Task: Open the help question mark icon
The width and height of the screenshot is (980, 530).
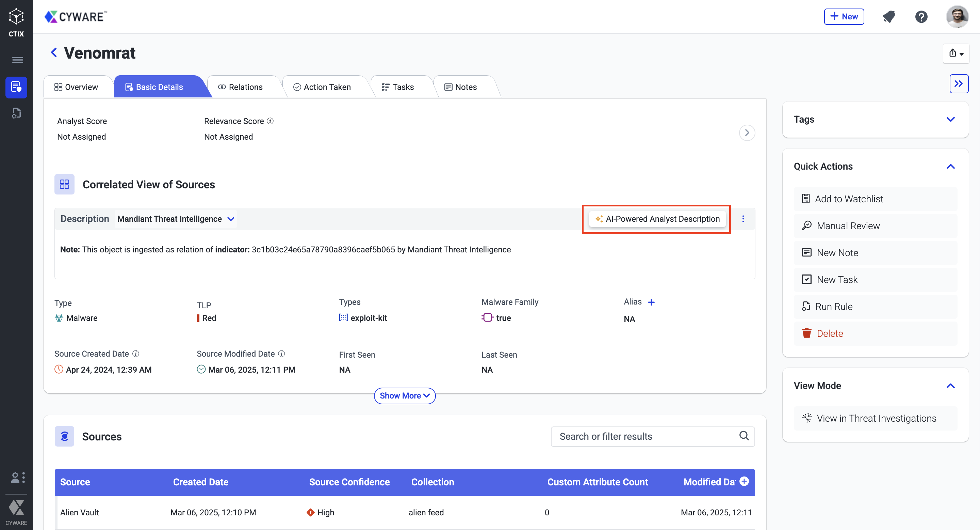Action: pos(921,17)
